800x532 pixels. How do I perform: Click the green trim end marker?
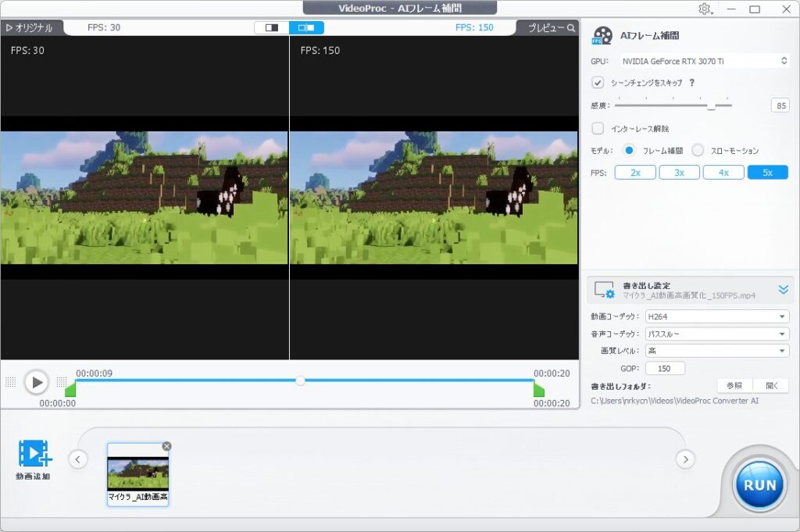point(539,390)
